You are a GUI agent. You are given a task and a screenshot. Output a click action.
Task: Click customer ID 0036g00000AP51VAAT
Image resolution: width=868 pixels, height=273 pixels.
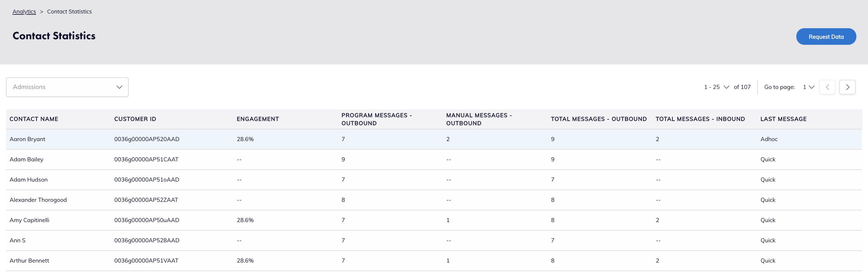[x=146, y=260]
